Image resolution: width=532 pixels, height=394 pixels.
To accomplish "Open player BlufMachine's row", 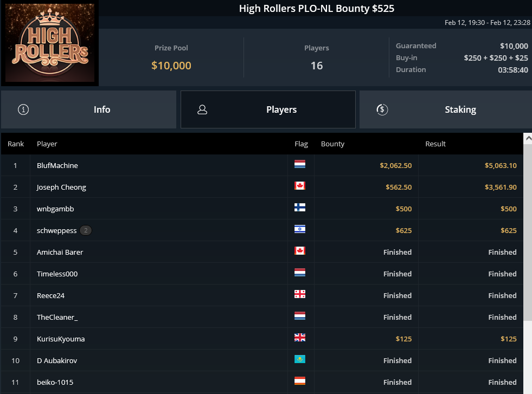I will [262, 165].
